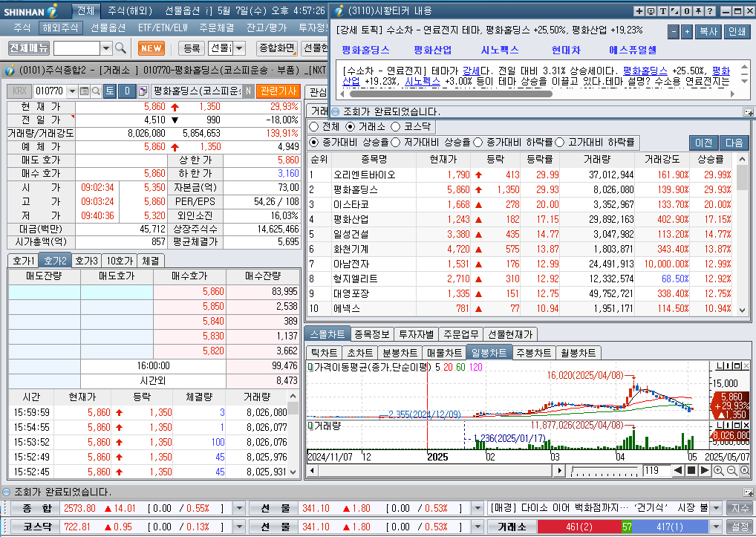This screenshot has height=537, width=756.
Task: Open the 평화홀딩스 blue headline link
Action: tap(365, 50)
